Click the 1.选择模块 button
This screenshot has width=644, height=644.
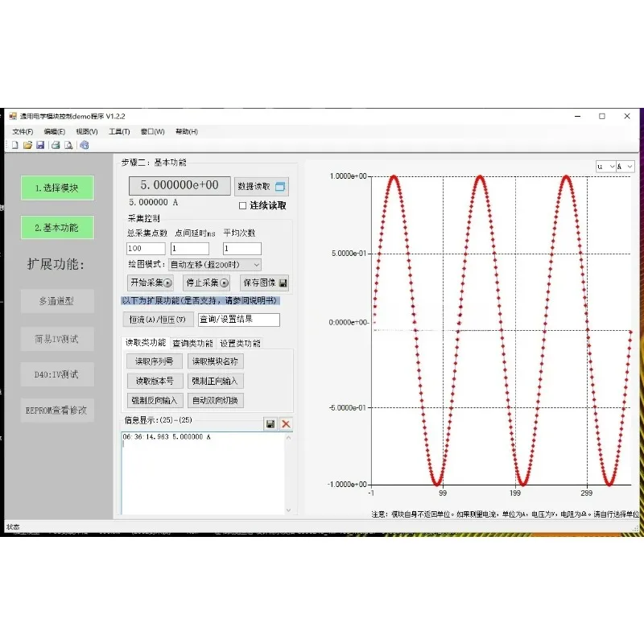[x=57, y=188]
